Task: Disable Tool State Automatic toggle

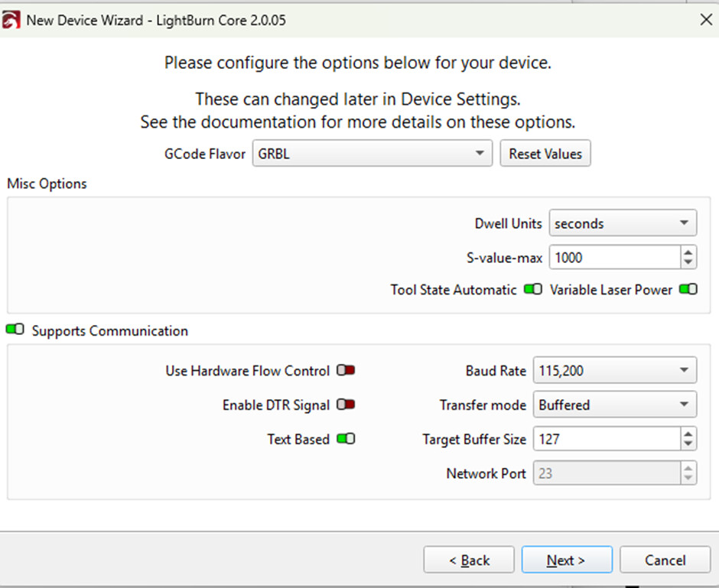Action: pos(533,290)
